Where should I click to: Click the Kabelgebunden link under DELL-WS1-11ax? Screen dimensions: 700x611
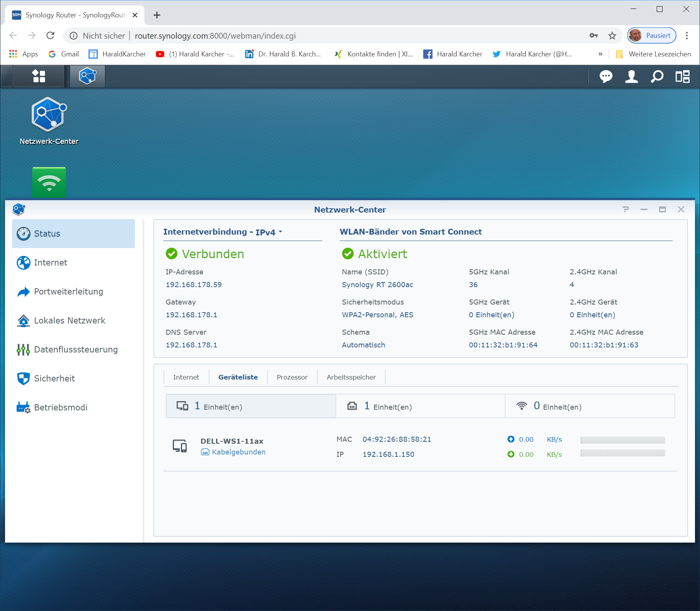(x=238, y=452)
